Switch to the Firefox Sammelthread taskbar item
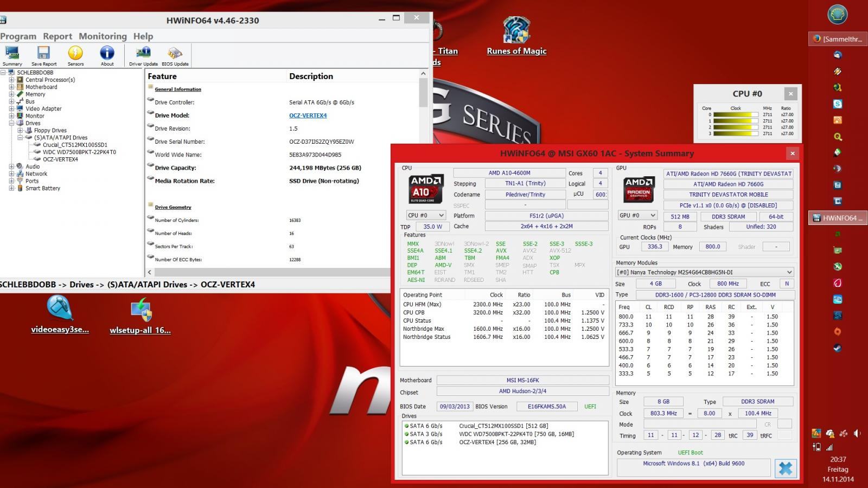The height and width of the screenshot is (488, 868). (x=838, y=38)
